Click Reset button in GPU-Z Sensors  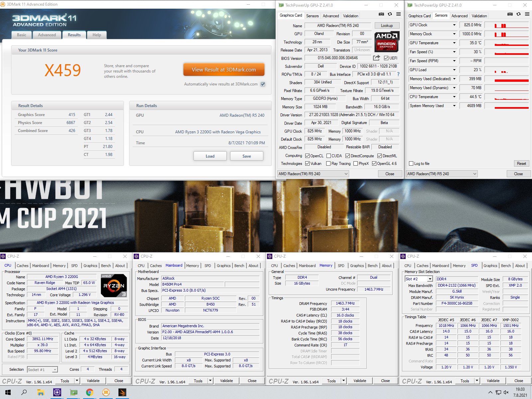click(x=521, y=164)
